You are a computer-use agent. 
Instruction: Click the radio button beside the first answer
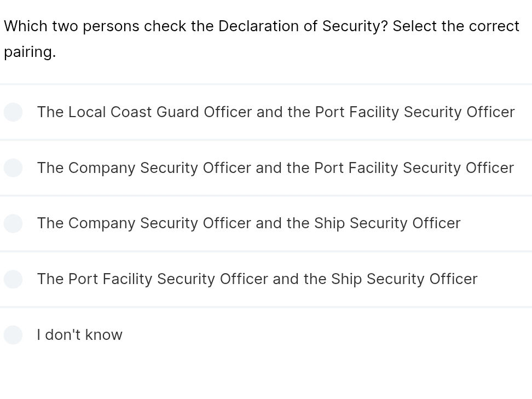point(13,112)
